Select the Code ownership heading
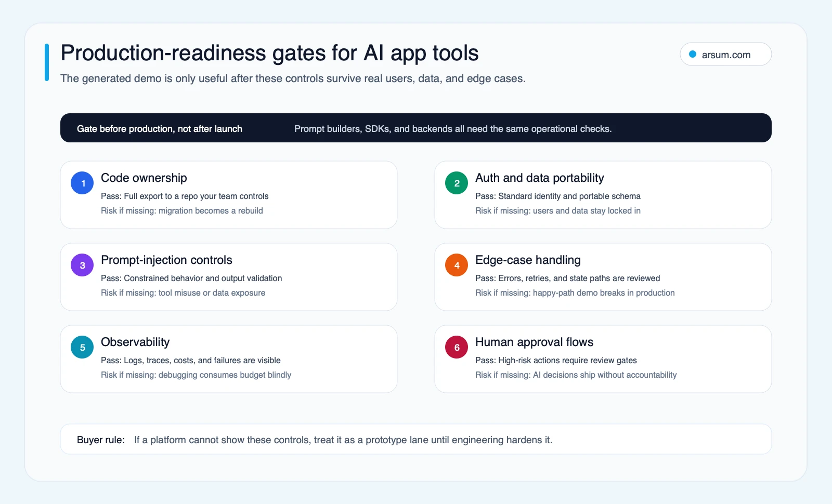Viewport: 832px width, 504px height. click(x=144, y=178)
